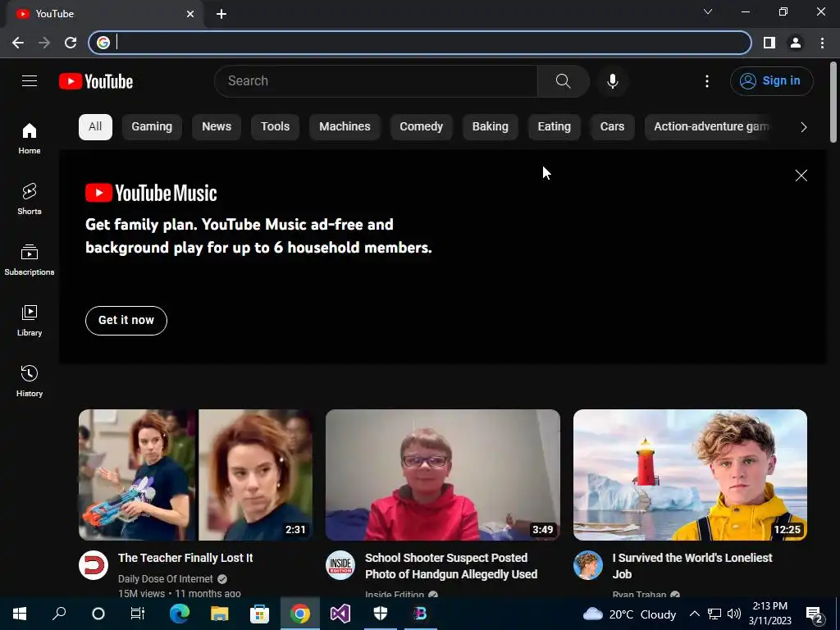840x630 pixels.
Task: Open Daily Dose Of Internet channel name
Action: click(166, 578)
